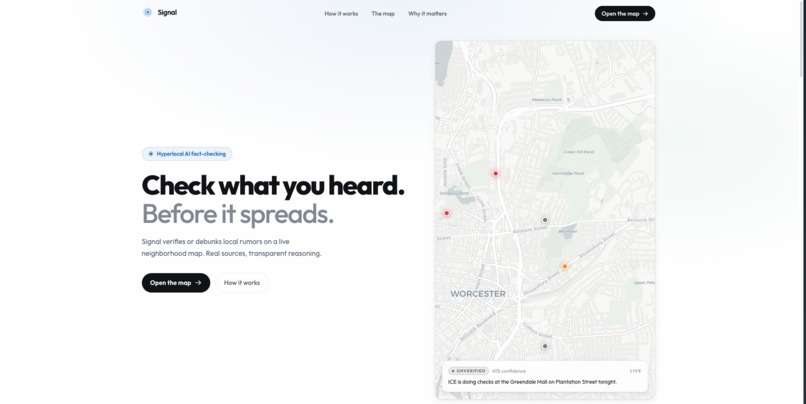806x404 pixels.
Task: Select the gray marker south of Worcester
Action: pos(545,346)
